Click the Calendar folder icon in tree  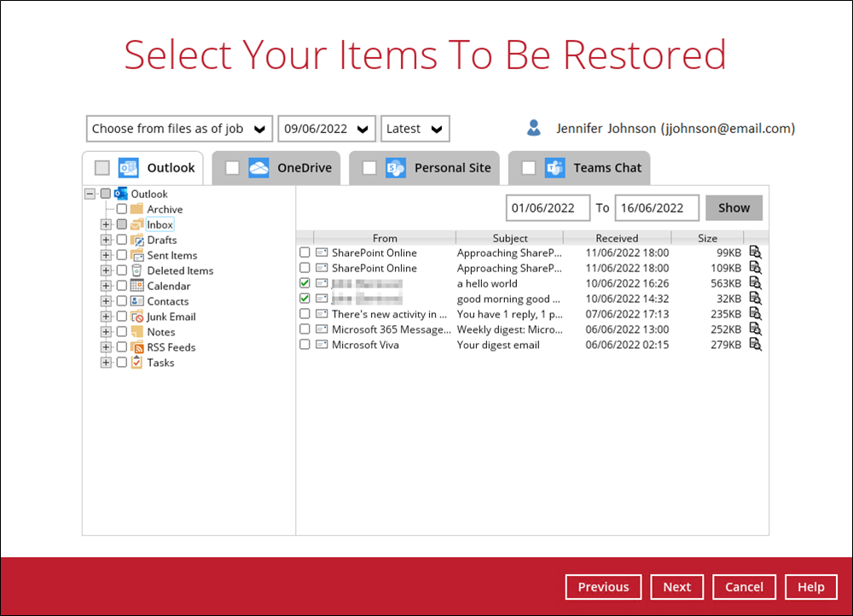click(x=136, y=286)
